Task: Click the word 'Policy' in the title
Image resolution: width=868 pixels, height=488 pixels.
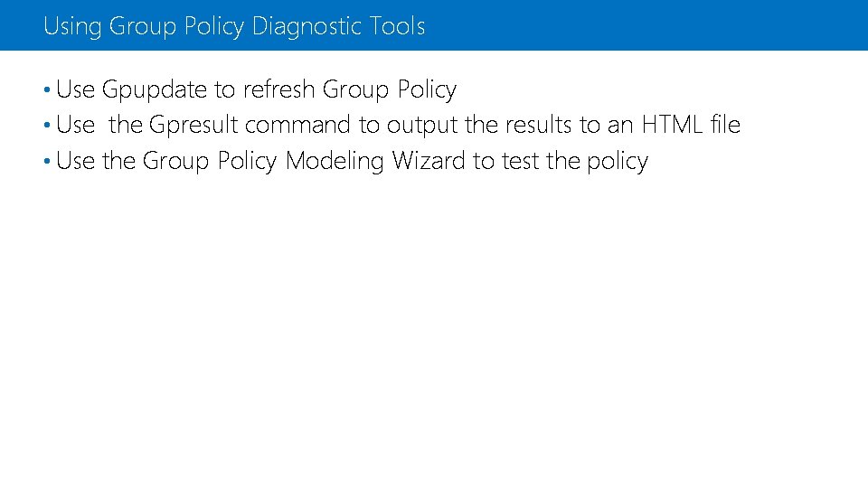Action: point(215,26)
